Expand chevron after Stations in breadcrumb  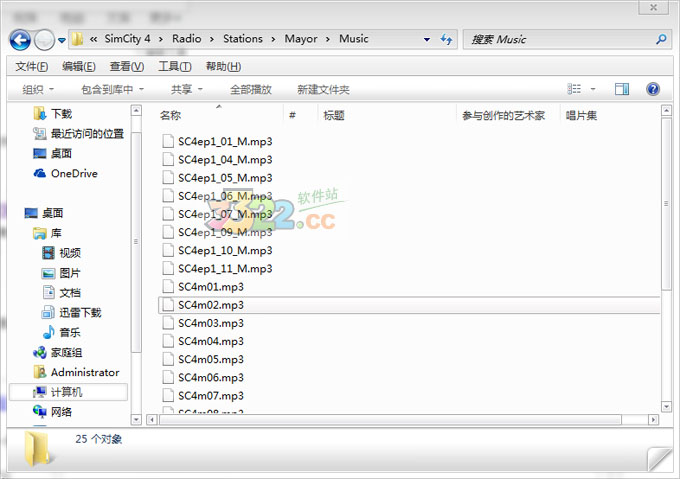click(x=273, y=39)
